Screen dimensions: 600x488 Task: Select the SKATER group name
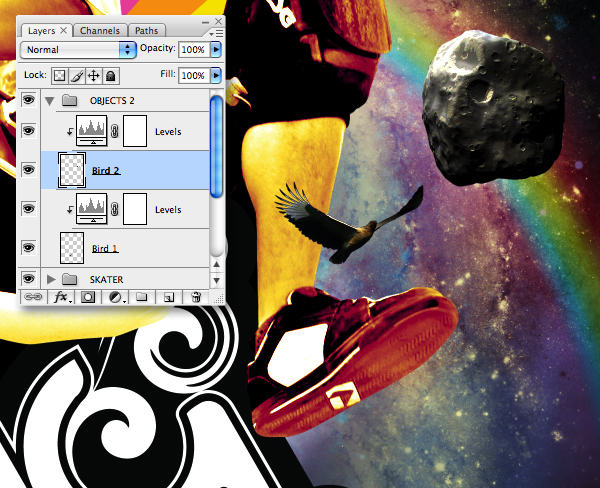tap(106, 280)
